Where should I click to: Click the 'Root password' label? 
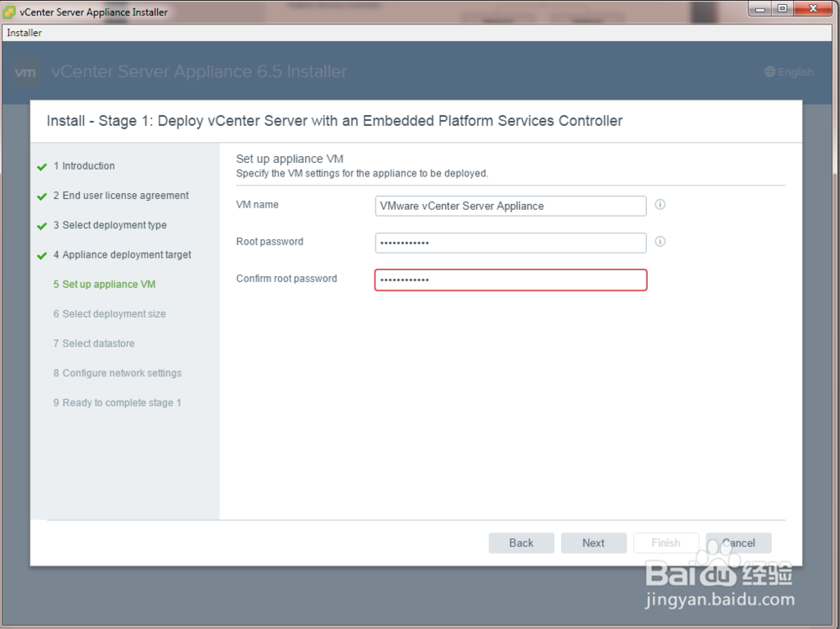(x=270, y=242)
